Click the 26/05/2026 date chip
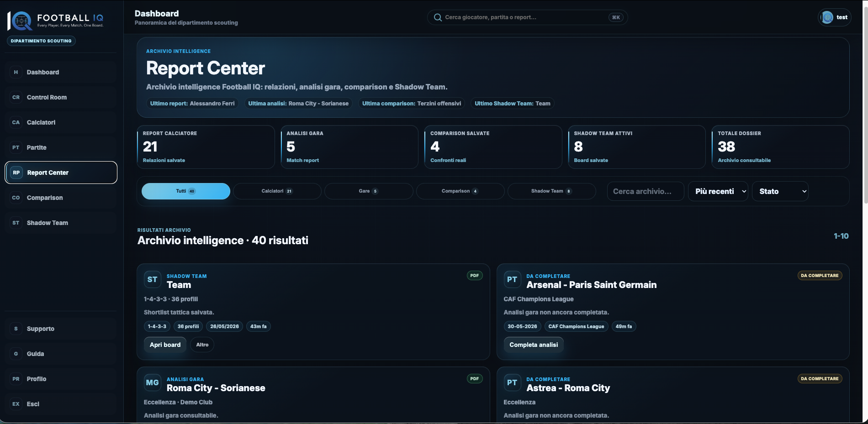The width and height of the screenshot is (868, 424). pos(224,326)
